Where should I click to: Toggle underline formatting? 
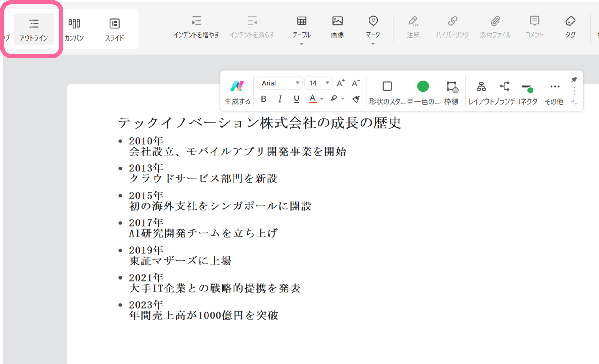(x=296, y=99)
